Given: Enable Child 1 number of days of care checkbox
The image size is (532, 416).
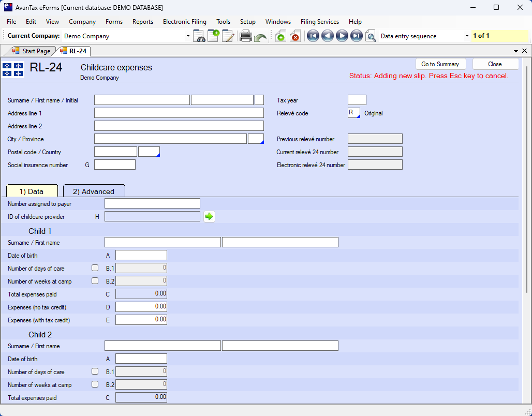Looking at the screenshot, I should 95,268.
